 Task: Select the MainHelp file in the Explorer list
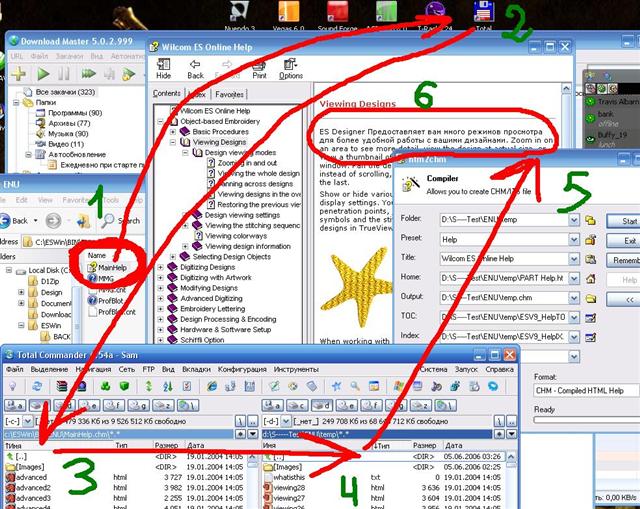click(x=107, y=268)
